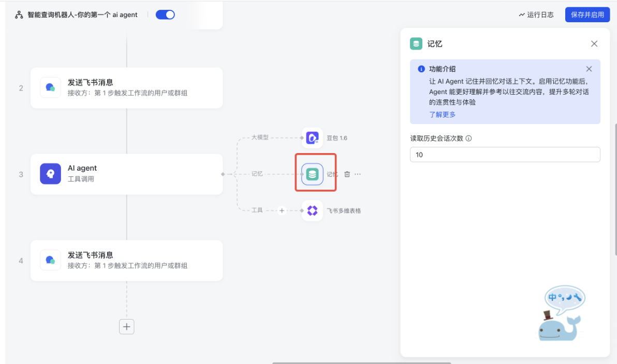Toggle the workflow enable switch
The image size is (617, 364).
pyautogui.click(x=165, y=14)
